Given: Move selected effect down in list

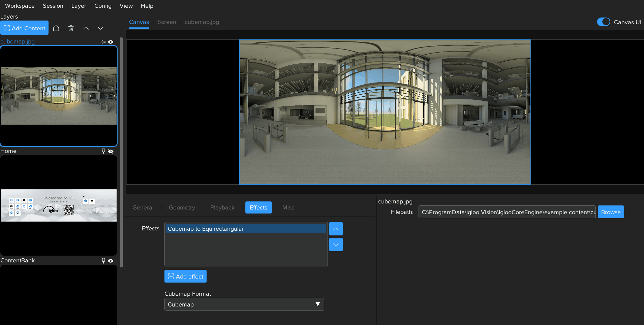Looking at the screenshot, I should click(336, 245).
